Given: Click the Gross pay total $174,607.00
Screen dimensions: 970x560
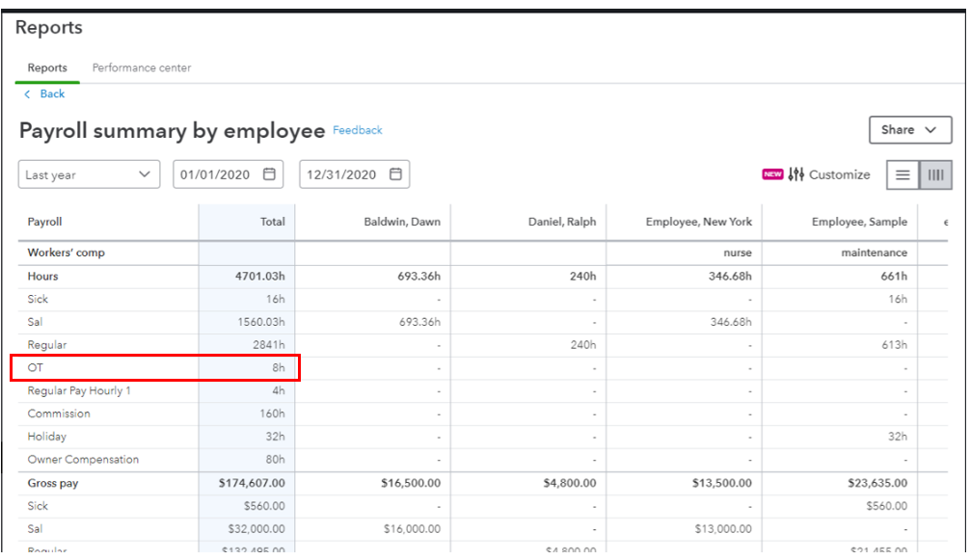Looking at the screenshot, I should 251,483.
